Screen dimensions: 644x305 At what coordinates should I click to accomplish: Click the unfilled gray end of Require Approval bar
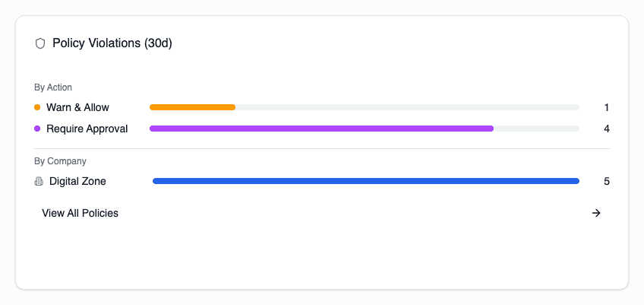pos(536,129)
